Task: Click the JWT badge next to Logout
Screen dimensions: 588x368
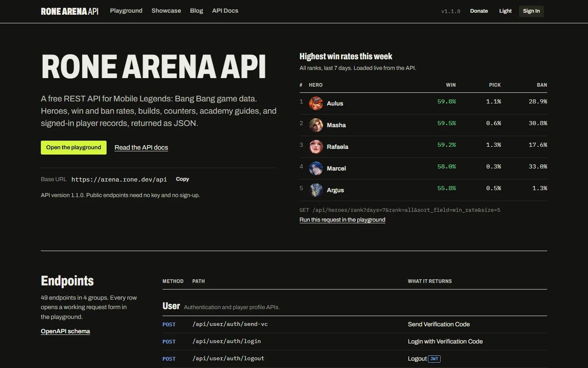Action: pyautogui.click(x=434, y=359)
